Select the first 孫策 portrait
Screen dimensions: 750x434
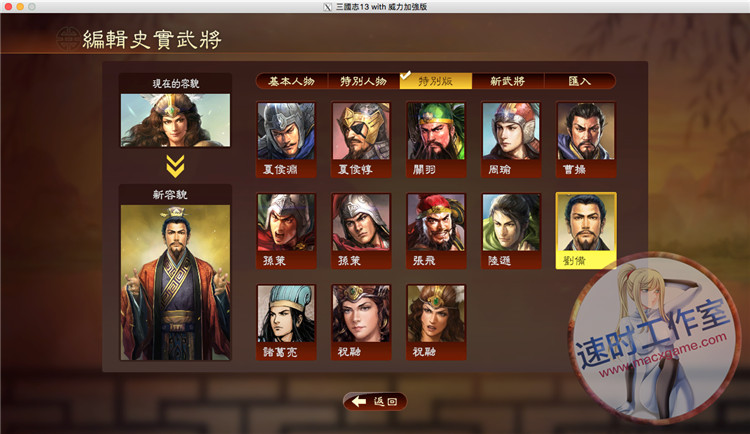point(286,231)
